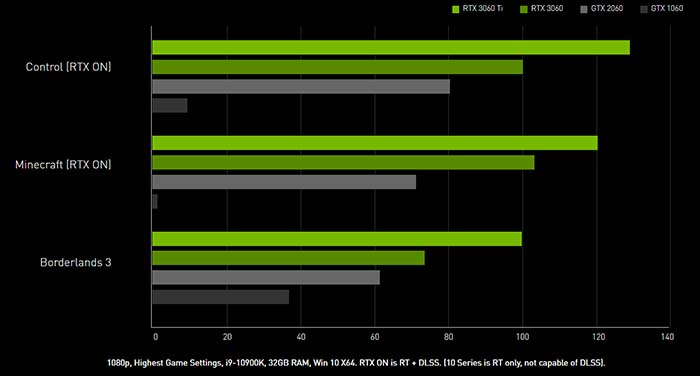Click the Borderlands 3 category label

click(x=76, y=262)
